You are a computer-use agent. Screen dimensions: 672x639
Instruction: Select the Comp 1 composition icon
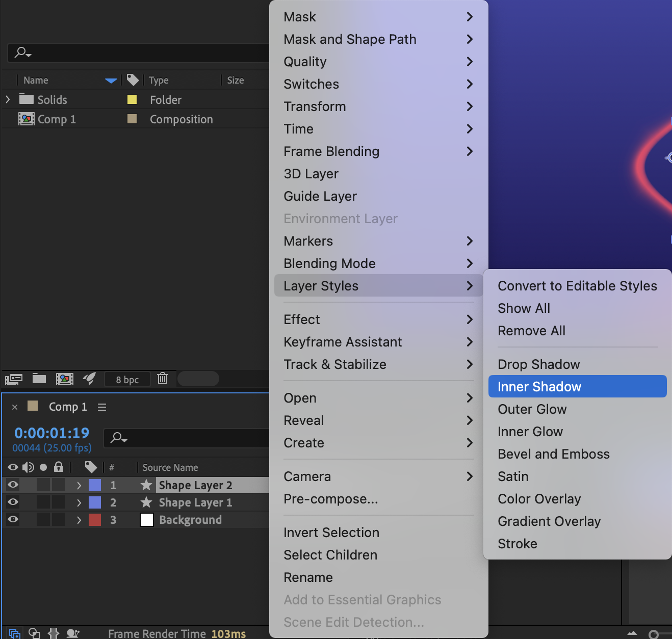27,119
